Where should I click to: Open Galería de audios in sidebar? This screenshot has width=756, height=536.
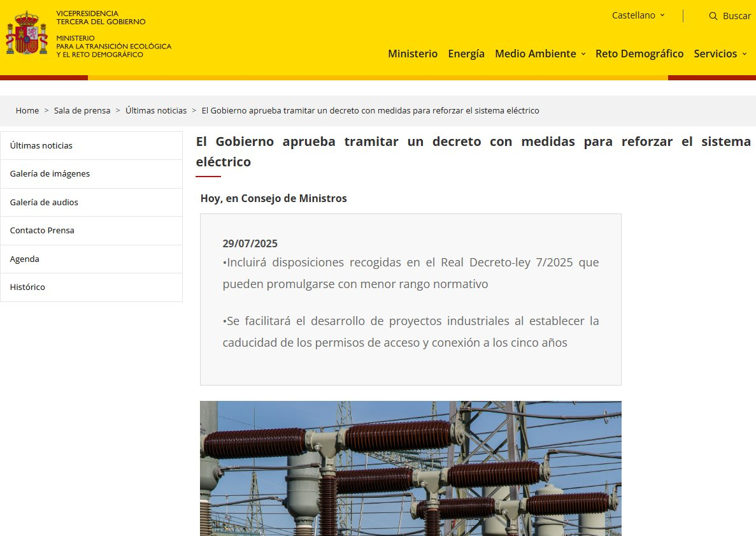coord(44,202)
